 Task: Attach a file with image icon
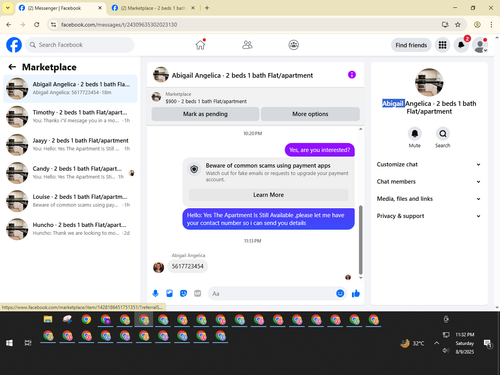tap(169, 293)
